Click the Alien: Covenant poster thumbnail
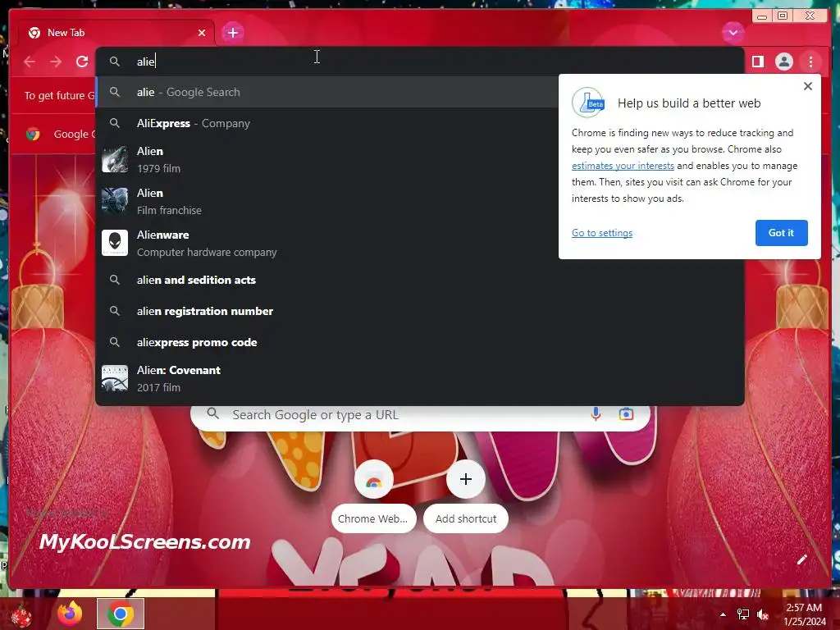Screen dimensions: 840x630 point(115,378)
